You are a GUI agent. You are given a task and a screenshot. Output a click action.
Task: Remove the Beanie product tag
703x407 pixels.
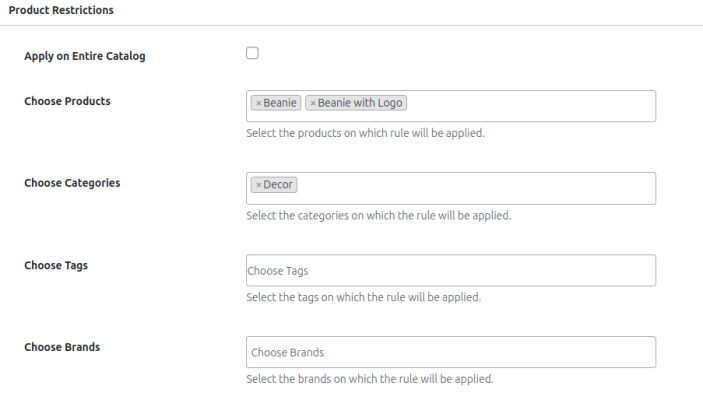tap(258, 103)
